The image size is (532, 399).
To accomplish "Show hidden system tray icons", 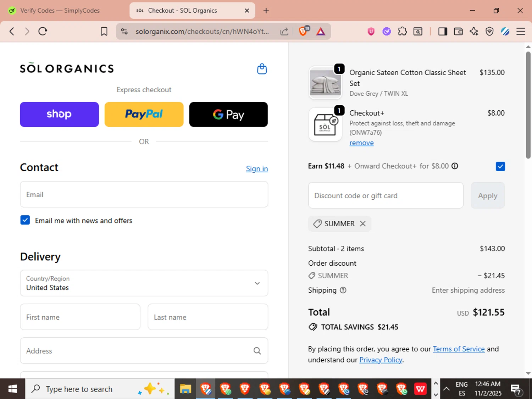I will click(447, 389).
